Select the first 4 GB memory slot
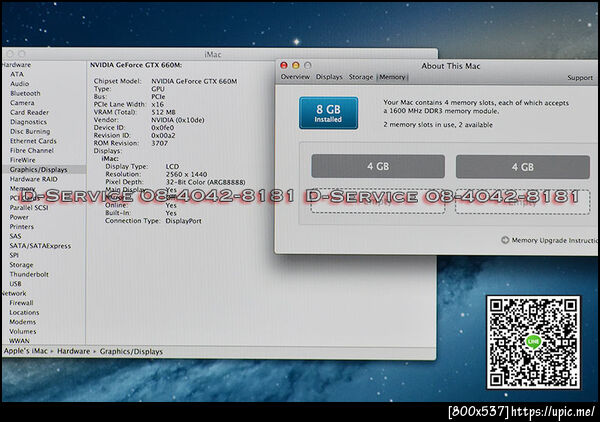The image size is (600, 422). click(x=378, y=166)
